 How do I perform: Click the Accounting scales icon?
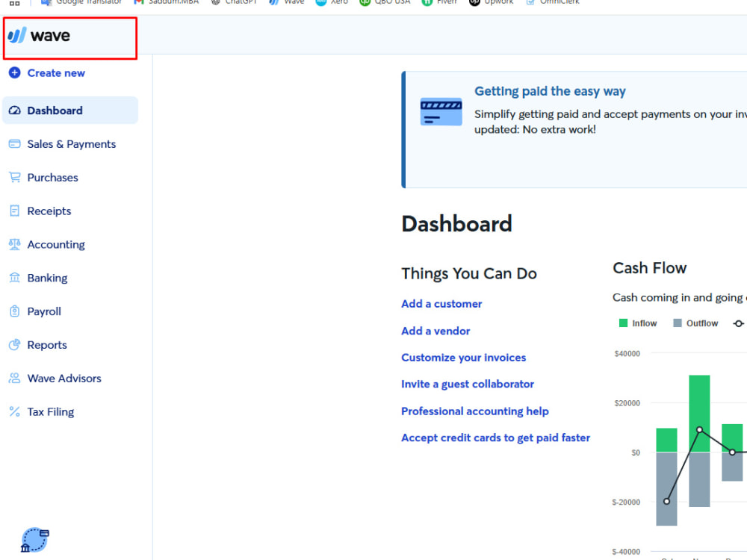pos(15,244)
